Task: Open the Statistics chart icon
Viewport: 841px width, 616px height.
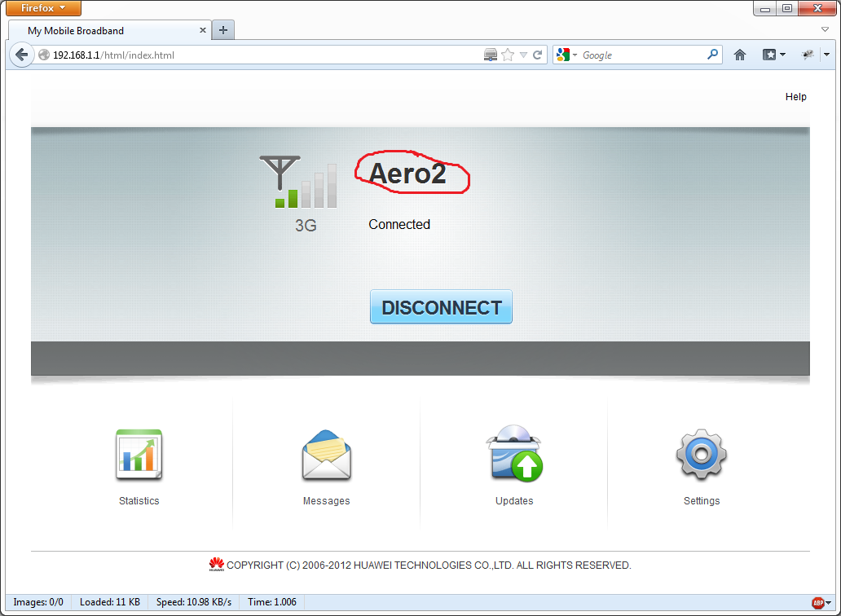Action: [139, 454]
